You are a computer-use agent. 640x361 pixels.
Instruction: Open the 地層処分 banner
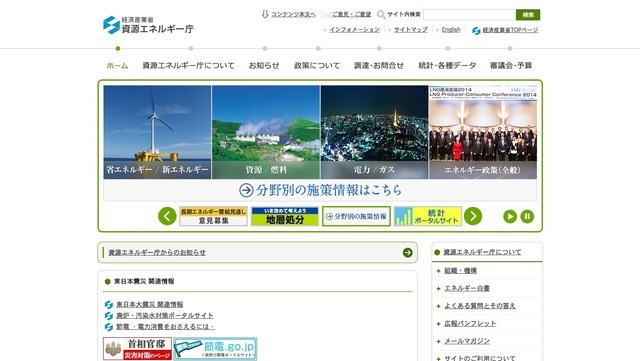tap(285, 216)
